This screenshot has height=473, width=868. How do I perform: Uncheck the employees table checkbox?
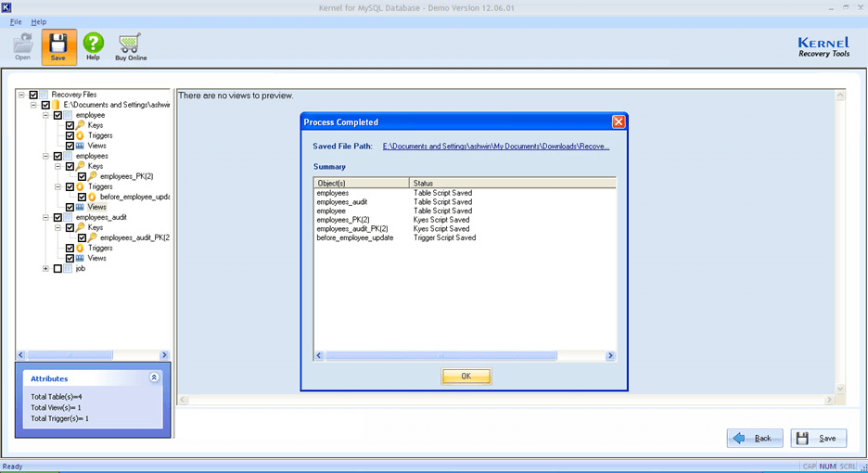pyautogui.click(x=57, y=156)
